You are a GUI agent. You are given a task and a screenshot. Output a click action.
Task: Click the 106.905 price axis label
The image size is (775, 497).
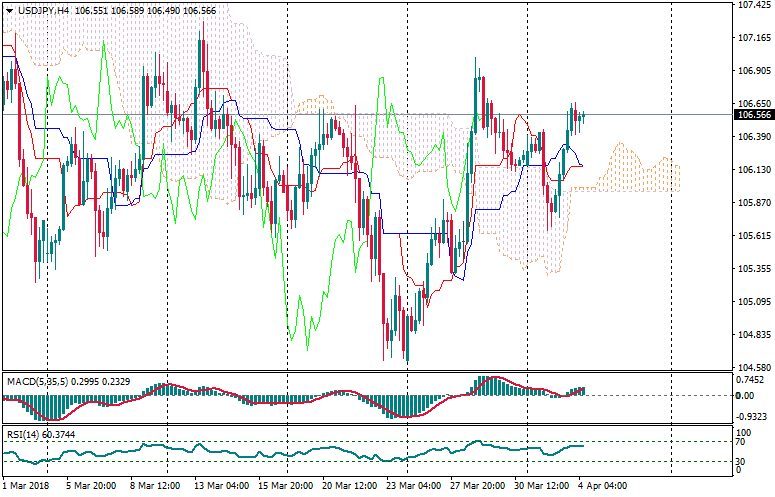pos(753,71)
